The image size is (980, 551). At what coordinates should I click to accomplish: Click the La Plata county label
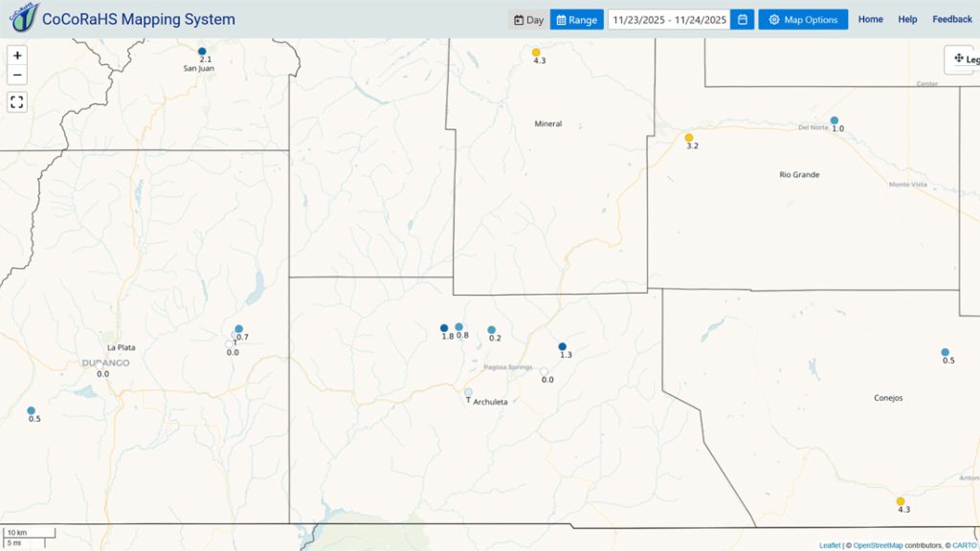tap(122, 347)
